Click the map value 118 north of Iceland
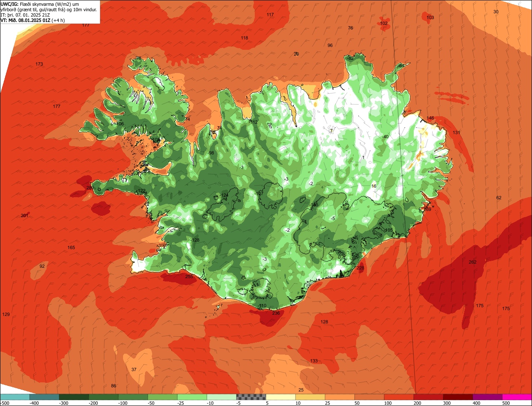532x406 pixels. click(244, 38)
